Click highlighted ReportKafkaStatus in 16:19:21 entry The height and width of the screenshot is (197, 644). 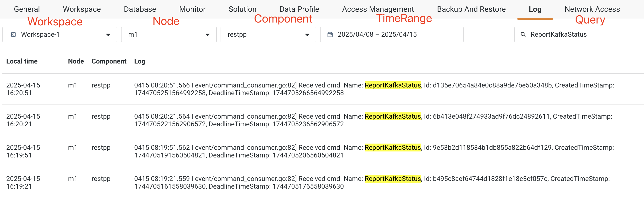click(393, 179)
